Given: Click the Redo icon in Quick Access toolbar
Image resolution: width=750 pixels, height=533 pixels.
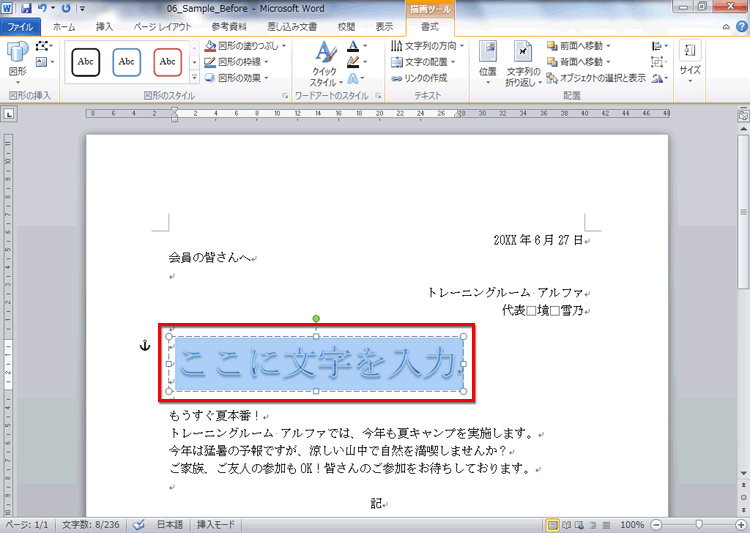Looking at the screenshot, I should point(66,8).
